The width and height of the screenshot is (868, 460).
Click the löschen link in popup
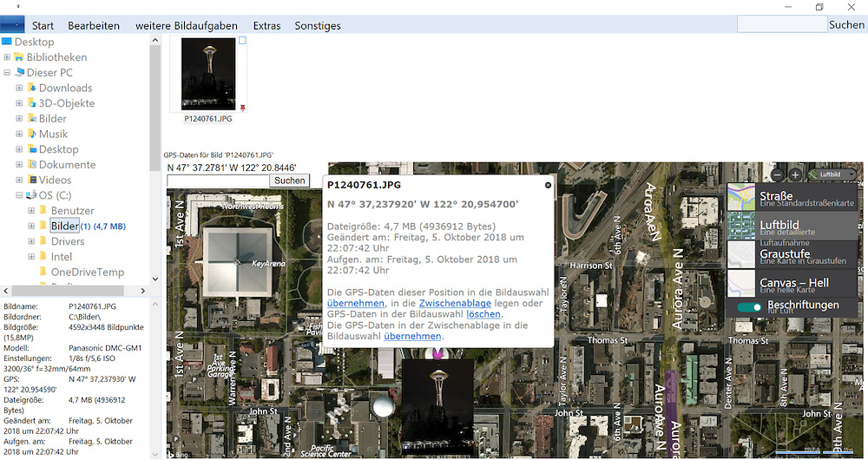483,314
